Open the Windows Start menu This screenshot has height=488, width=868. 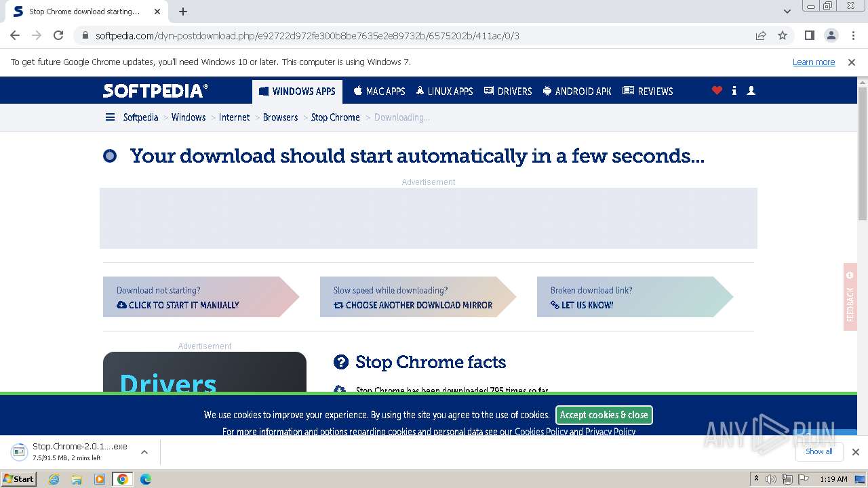click(18, 479)
